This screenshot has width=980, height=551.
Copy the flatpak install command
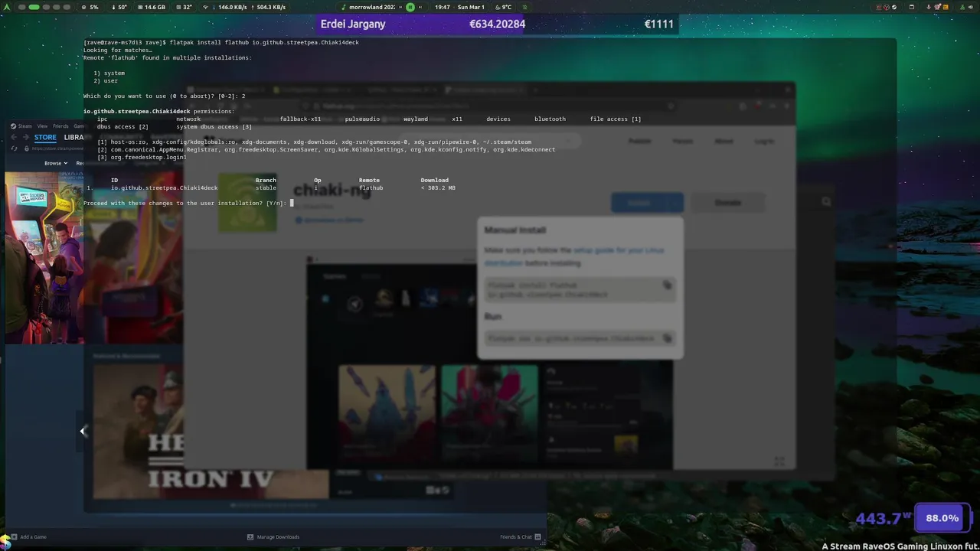point(667,285)
